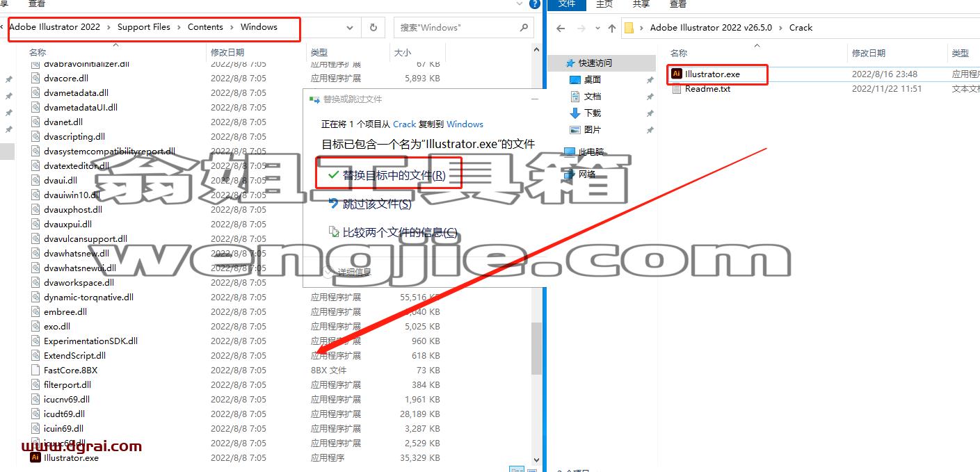Open 桌面 in right navigation pane
980x472 pixels.
click(593, 79)
